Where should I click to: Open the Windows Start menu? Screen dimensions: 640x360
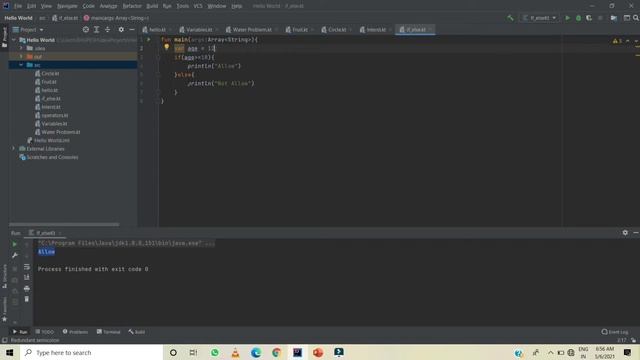point(10,353)
